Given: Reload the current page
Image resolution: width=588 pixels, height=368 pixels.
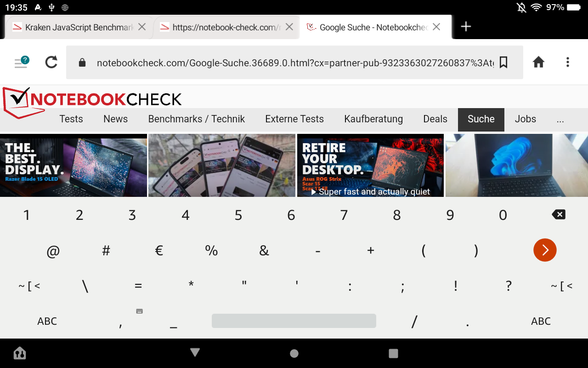Looking at the screenshot, I should tap(51, 62).
